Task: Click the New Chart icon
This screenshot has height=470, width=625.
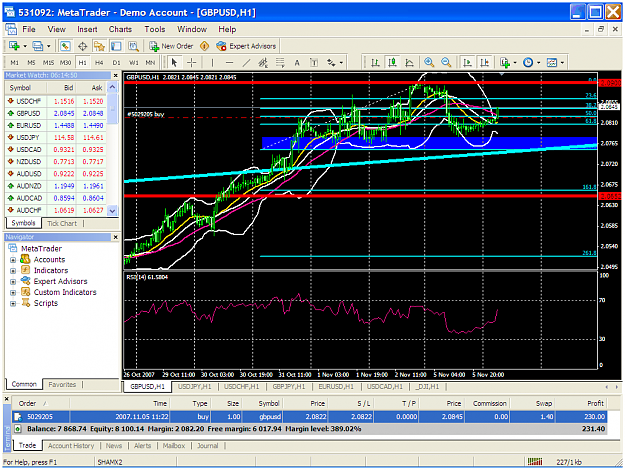Action: (14, 46)
